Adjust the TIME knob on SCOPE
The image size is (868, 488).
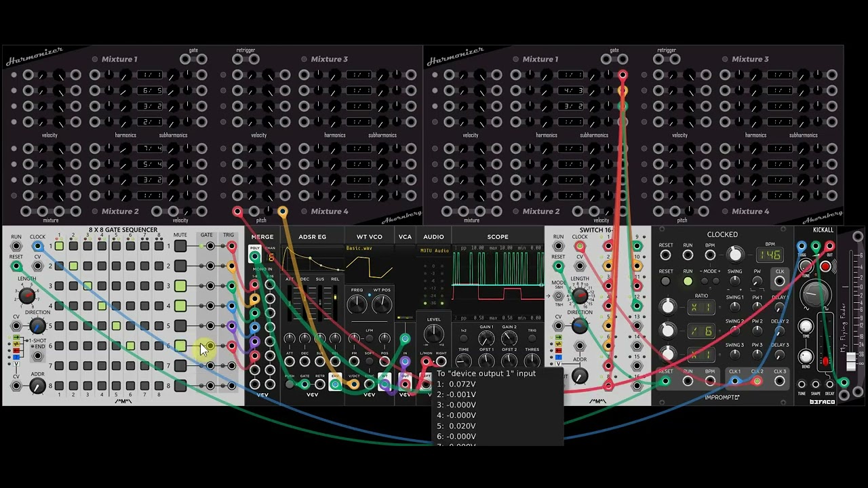[464, 361]
